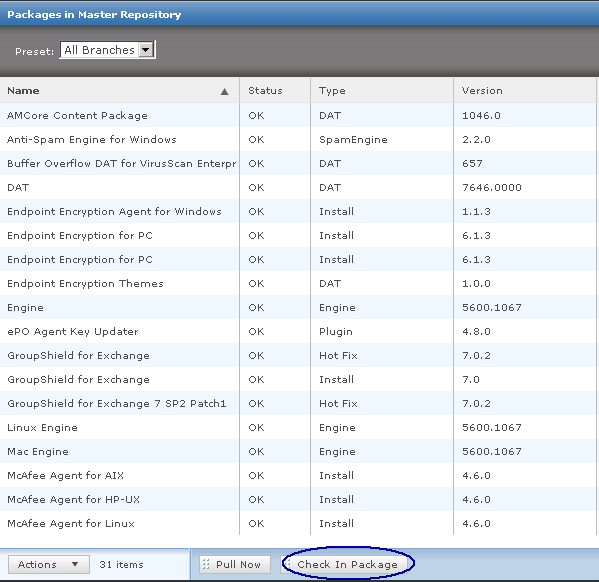Select the Buffer Overflow DAT row
The width and height of the screenshot is (599, 582).
[298, 164]
